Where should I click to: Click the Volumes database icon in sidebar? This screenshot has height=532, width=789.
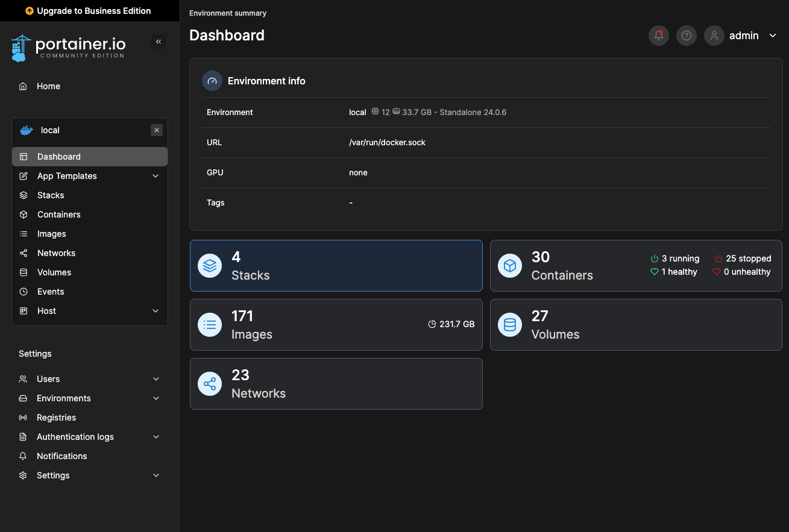click(x=24, y=272)
